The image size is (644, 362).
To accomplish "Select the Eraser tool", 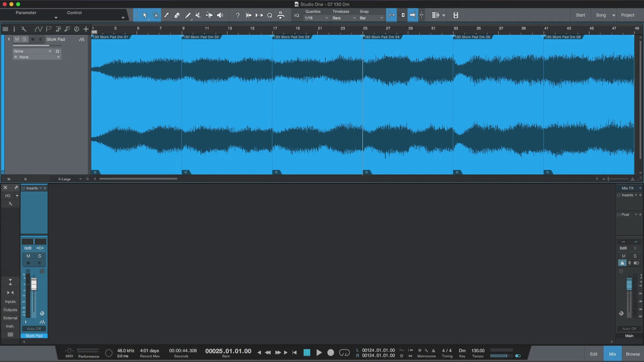I will [x=177, y=16].
